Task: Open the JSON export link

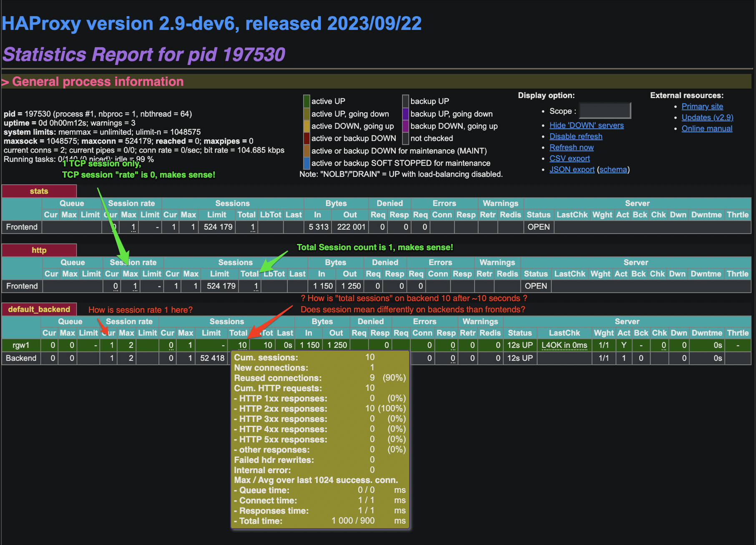Action: pos(572,169)
